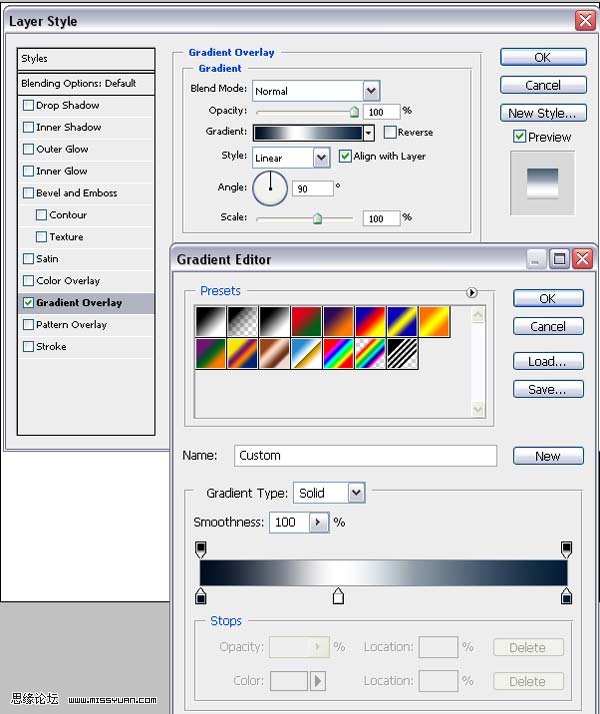The image size is (600, 714).
Task: Uncheck Gradient Overlay checkbox
Action: point(28,302)
